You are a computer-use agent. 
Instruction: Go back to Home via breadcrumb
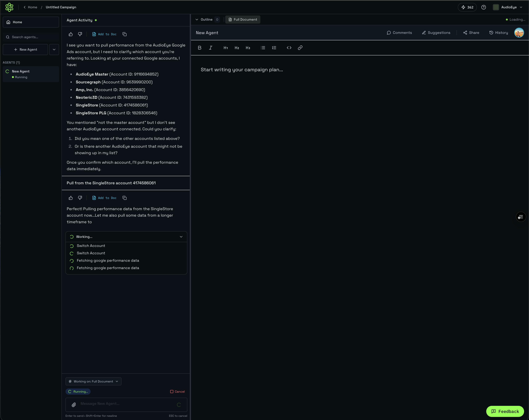click(30, 7)
